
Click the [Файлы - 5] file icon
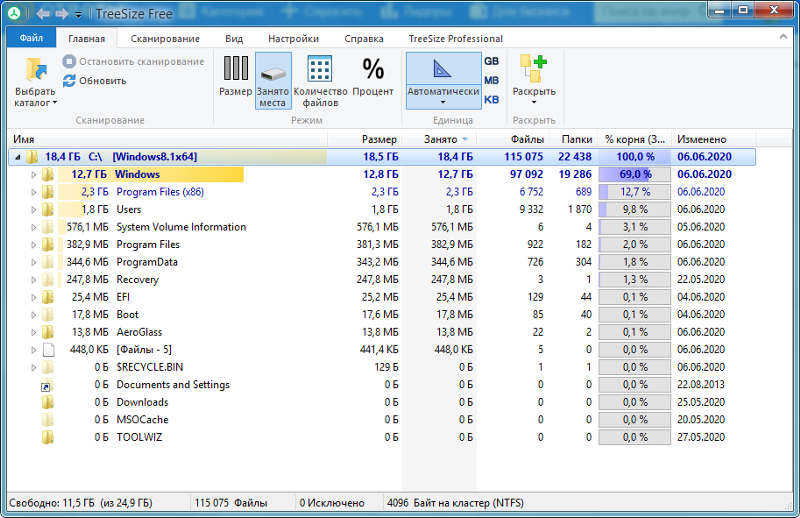tap(48, 350)
